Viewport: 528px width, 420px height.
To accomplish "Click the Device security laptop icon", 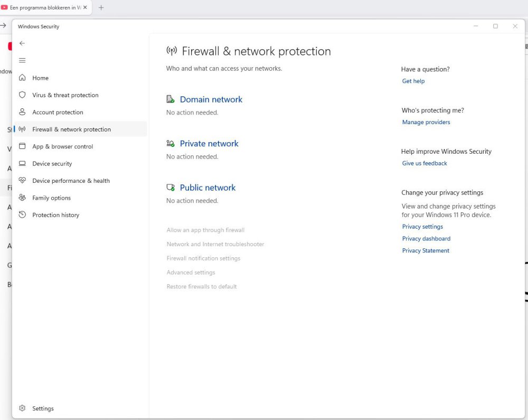I will [22, 163].
